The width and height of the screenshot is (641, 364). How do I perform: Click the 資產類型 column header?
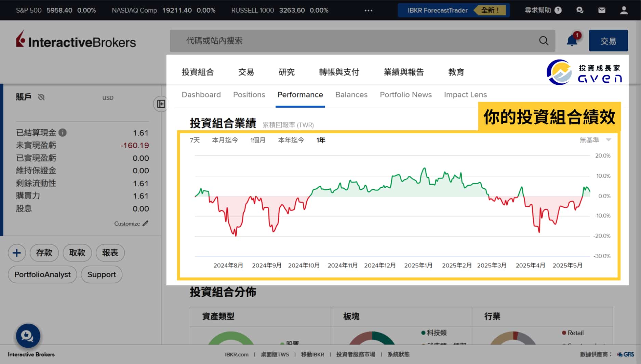tap(218, 316)
